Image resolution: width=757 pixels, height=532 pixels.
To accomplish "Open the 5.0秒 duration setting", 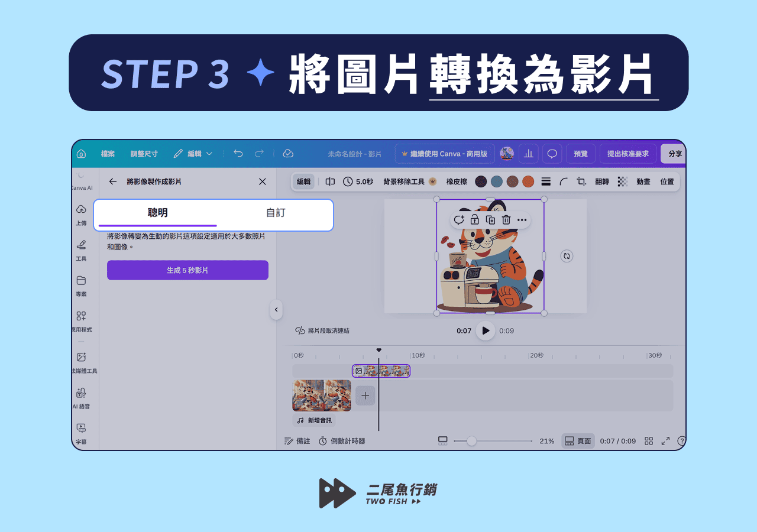I will click(358, 181).
